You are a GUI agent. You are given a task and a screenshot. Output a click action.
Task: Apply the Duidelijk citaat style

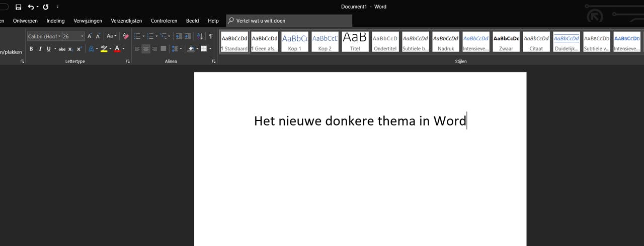[567, 42]
